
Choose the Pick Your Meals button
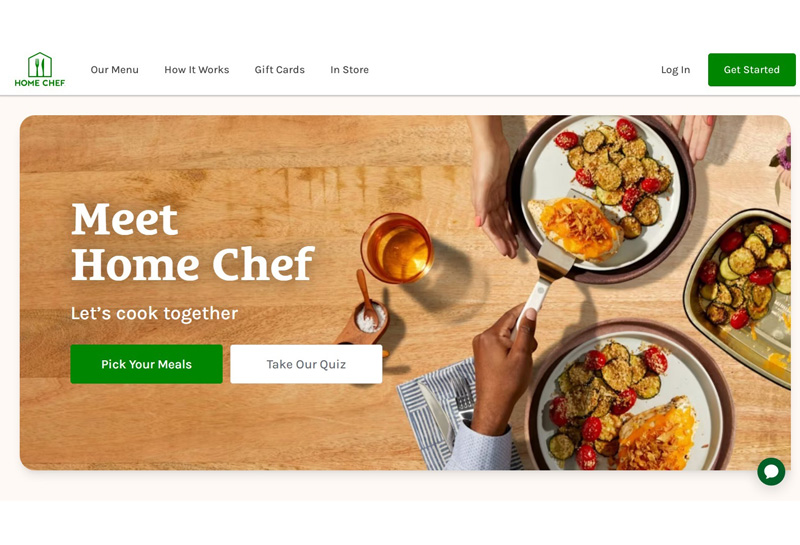[146, 364]
